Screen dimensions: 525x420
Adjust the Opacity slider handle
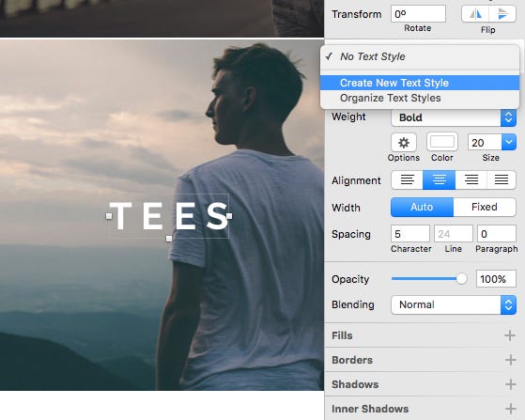coord(461,279)
